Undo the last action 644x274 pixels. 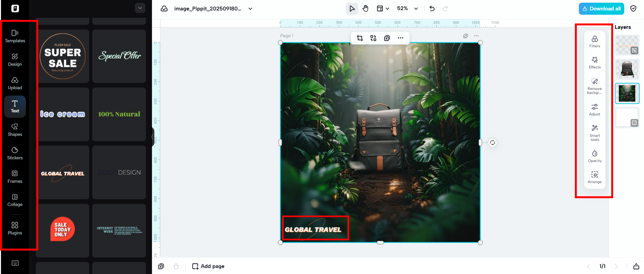[432, 9]
